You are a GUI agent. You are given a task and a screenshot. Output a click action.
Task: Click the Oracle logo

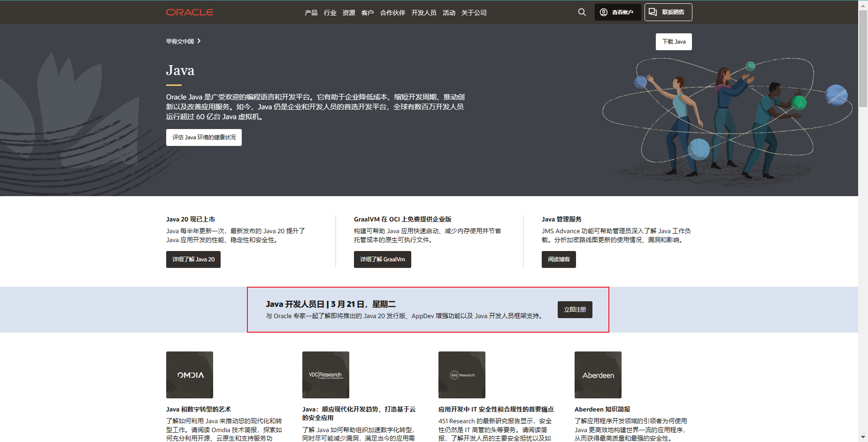pyautogui.click(x=190, y=12)
